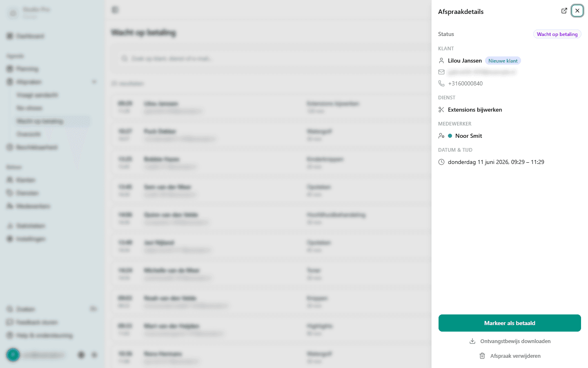Mark the appointment as paid (Markeer als betaald)
This screenshot has height=368, width=588.
510,323
